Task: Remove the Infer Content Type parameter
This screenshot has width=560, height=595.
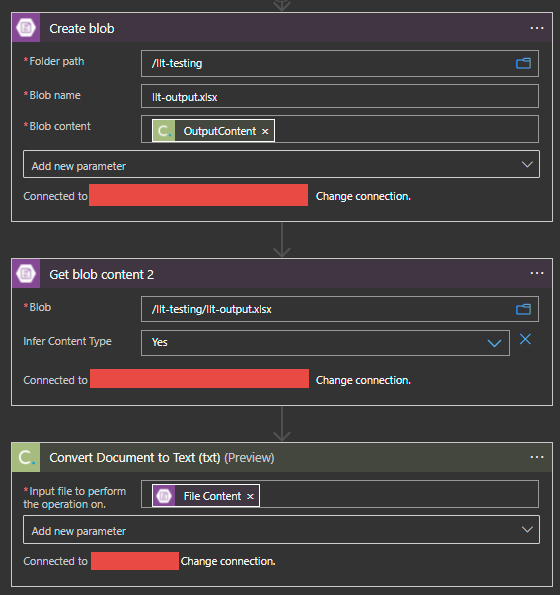Action: (x=525, y=339)
